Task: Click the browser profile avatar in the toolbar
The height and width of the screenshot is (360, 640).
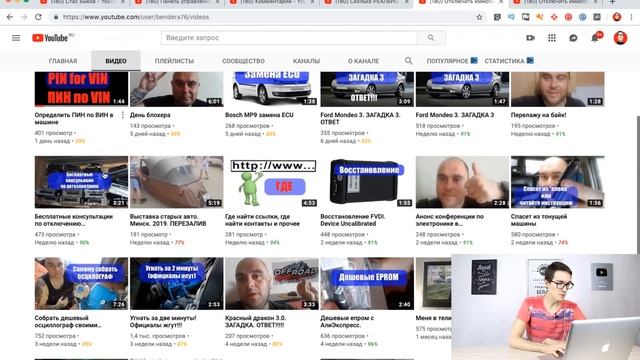Action: (x=617, y=17)
